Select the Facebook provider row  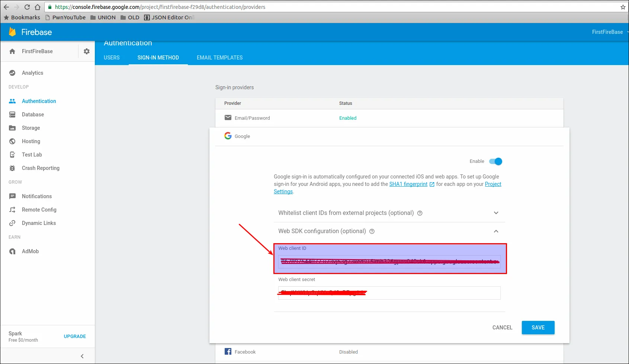pos(389,352)
